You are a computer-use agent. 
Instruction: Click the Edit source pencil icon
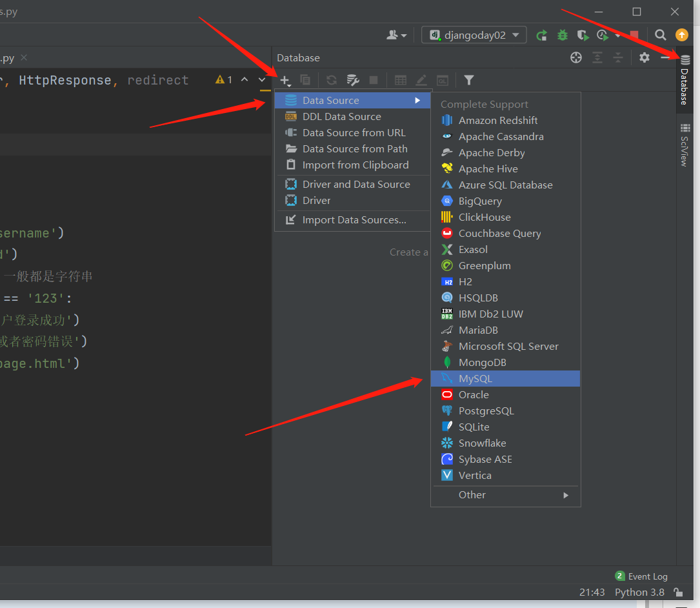pyautogui.click(x=421, y=81)
